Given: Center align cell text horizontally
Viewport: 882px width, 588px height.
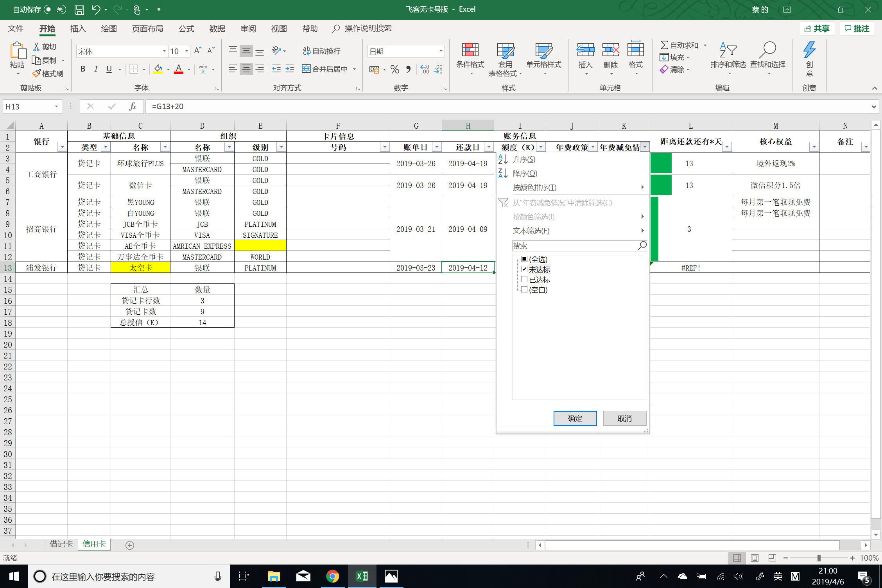Looking at the screenshot, I should [246, 69].
